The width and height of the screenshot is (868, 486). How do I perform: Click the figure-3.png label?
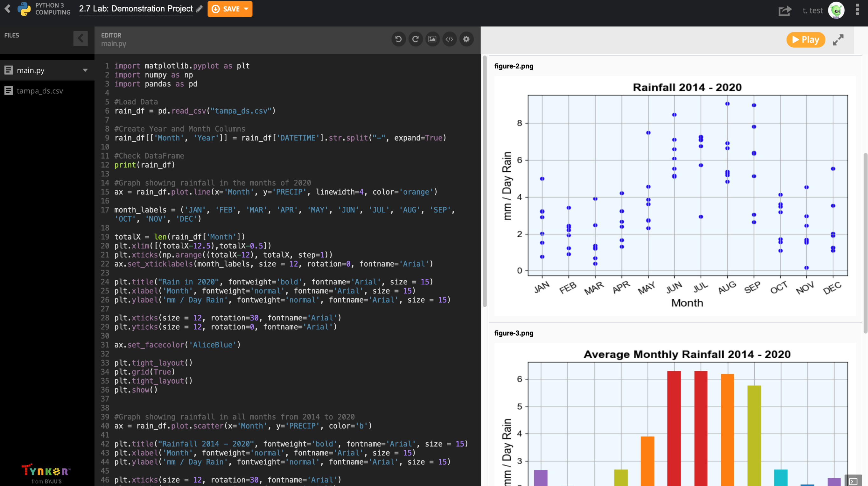coord(514,333)
